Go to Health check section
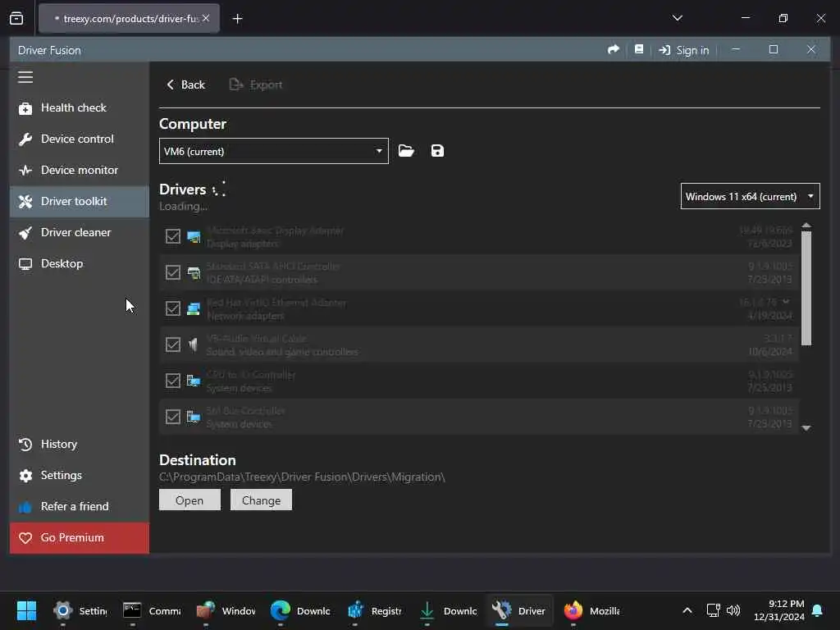The width and height of the screenshot is (840, 630). pyautogui.click(x=80, y=107)
